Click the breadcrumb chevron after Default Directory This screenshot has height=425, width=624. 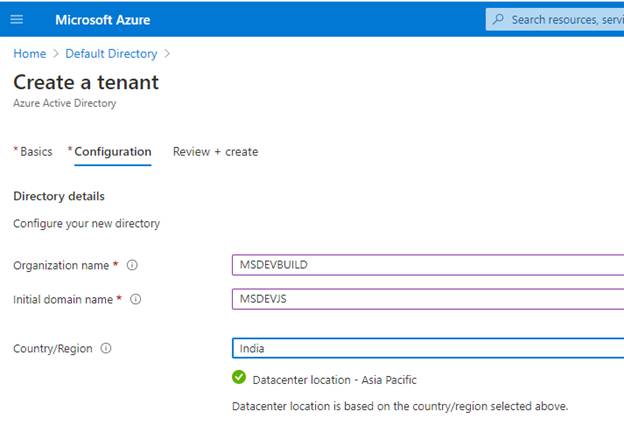167,54
